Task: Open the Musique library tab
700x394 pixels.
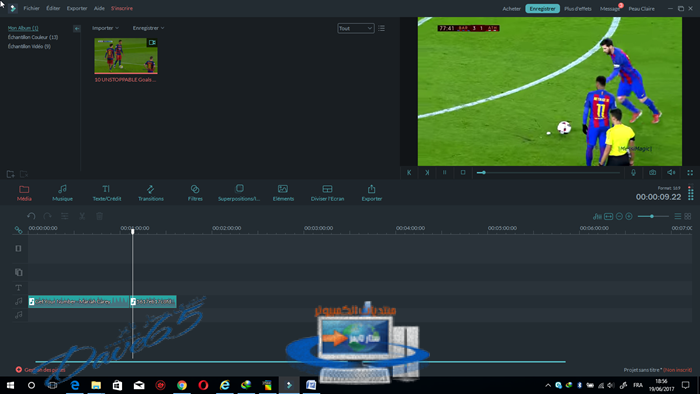Action: pos(62,193)
